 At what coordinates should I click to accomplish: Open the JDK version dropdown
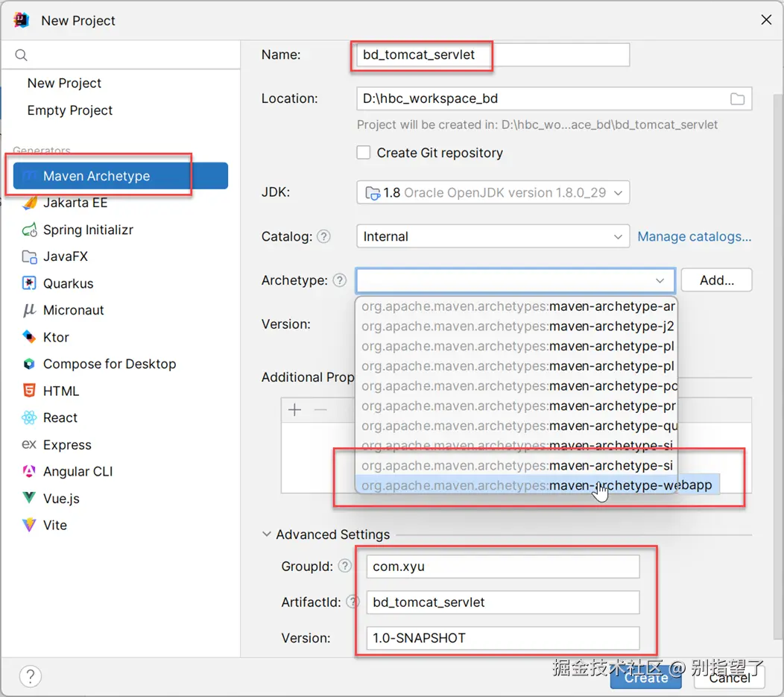[x=493, y=192]
